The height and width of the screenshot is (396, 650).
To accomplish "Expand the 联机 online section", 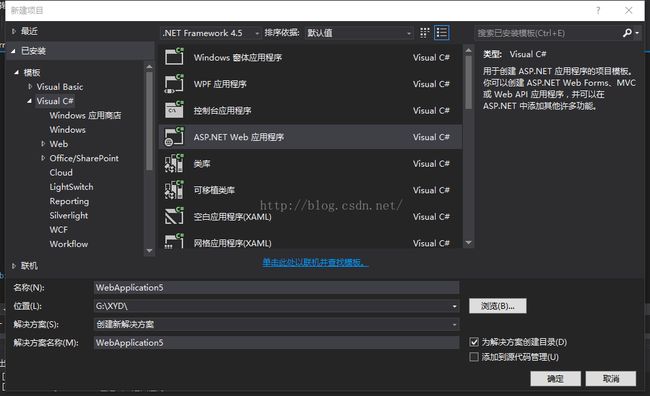I will [x=14, y=266].
